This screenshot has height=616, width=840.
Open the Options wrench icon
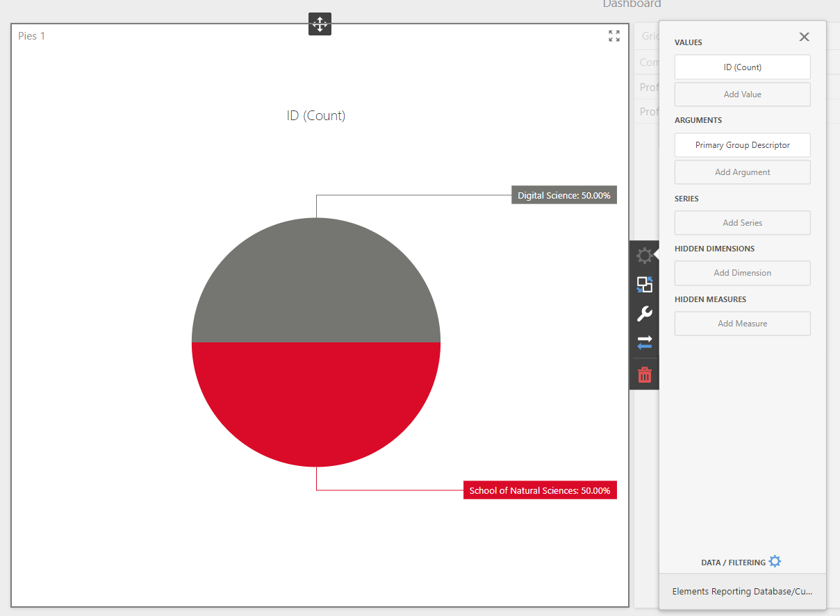644,314
